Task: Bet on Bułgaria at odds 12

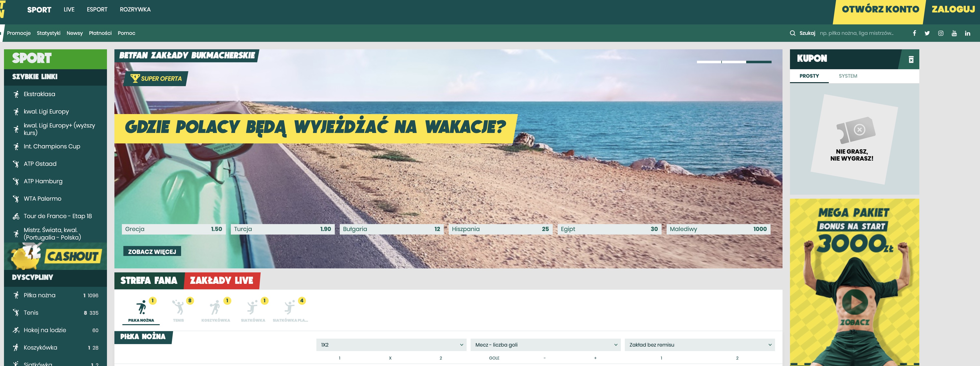Action: pos(392,229)
